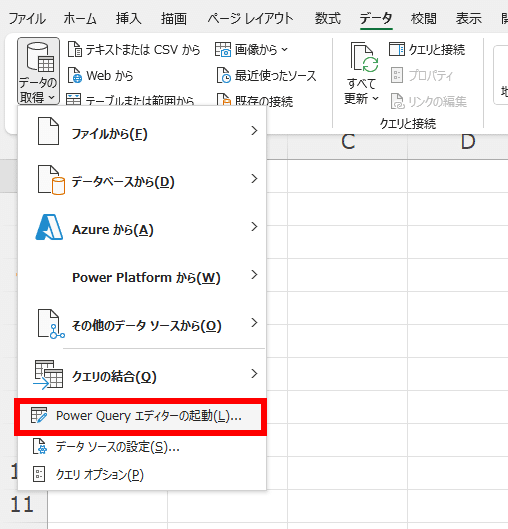Screen dimensions: 508x529
Task: Open the 画像から dropdown arrow
Action: pyautogui.click(x=285, y=50)
